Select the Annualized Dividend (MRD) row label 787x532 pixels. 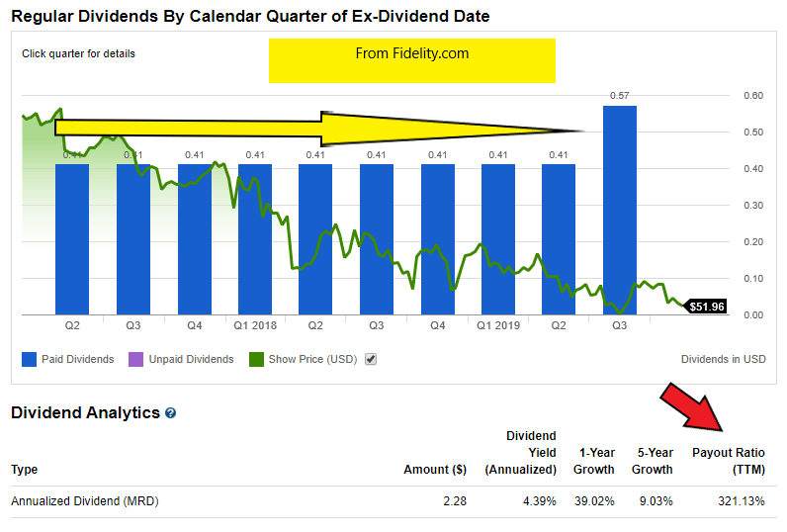[x=85, y=501]
